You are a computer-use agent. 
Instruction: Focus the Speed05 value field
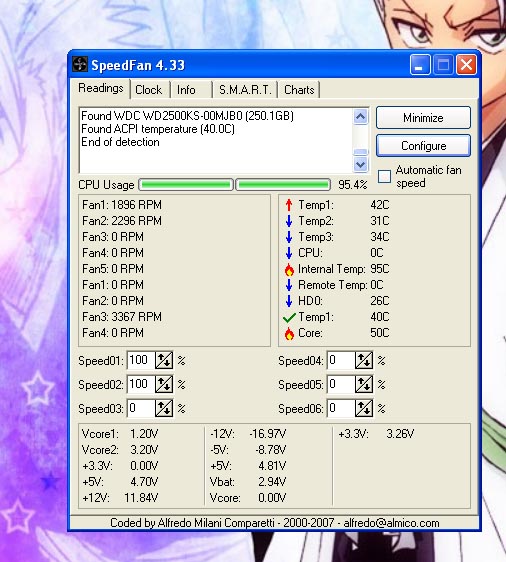click(x=341, y=384)
